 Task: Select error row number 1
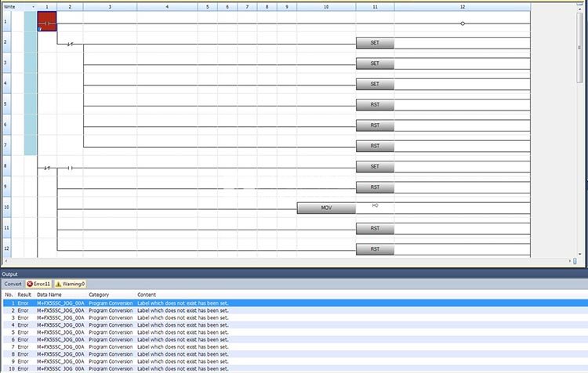[x=296, y=303]
